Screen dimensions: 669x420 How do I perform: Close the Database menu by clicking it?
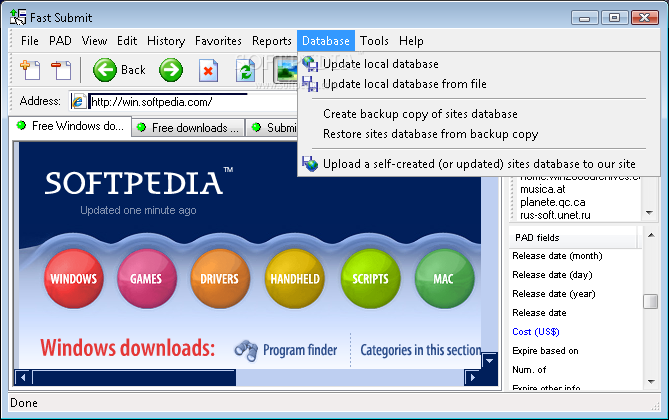point(326,41)
